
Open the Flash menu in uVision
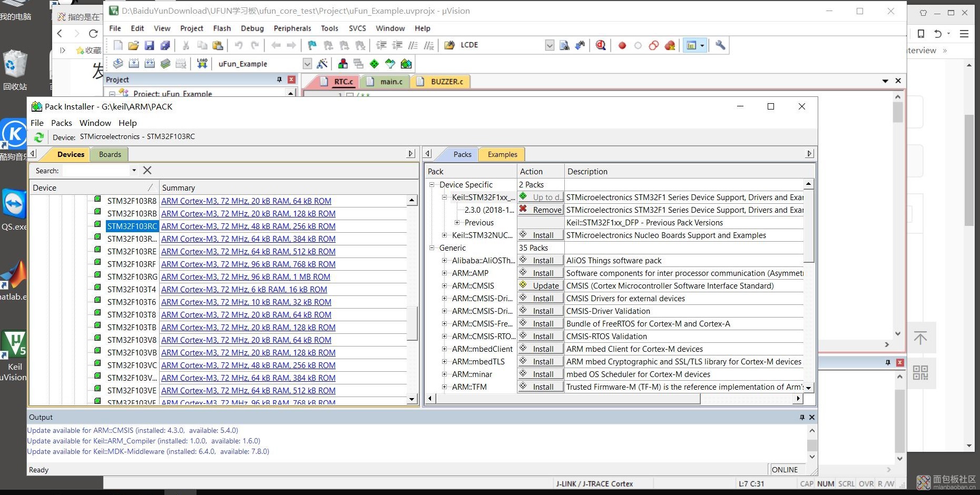pos(222,28)
